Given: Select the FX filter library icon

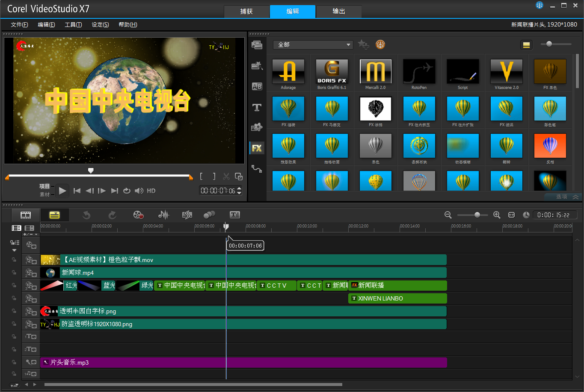Looking at the screenshot, I should click(x=257, y=148).
